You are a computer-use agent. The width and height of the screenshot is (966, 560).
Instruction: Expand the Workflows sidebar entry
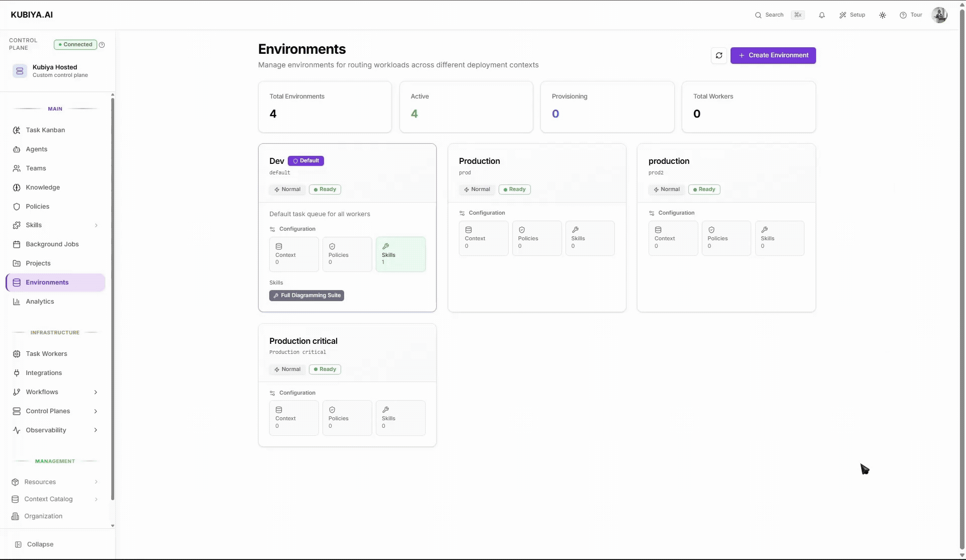pos(96,392)
